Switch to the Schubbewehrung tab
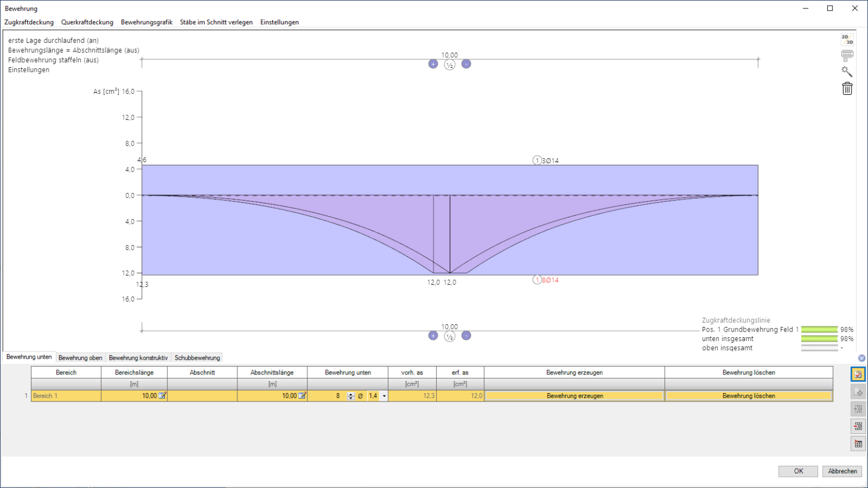The height and width of the screenshot is (488, 868). pos(196,357)
